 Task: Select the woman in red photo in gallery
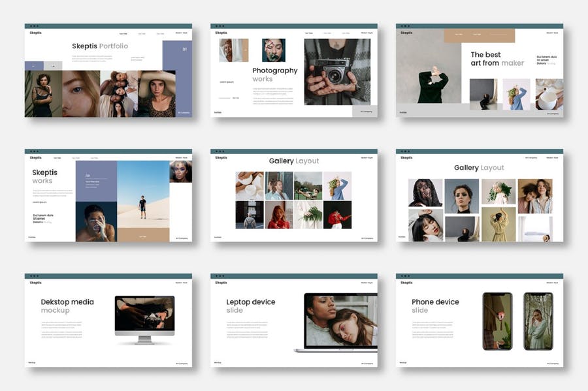(338, 215)
